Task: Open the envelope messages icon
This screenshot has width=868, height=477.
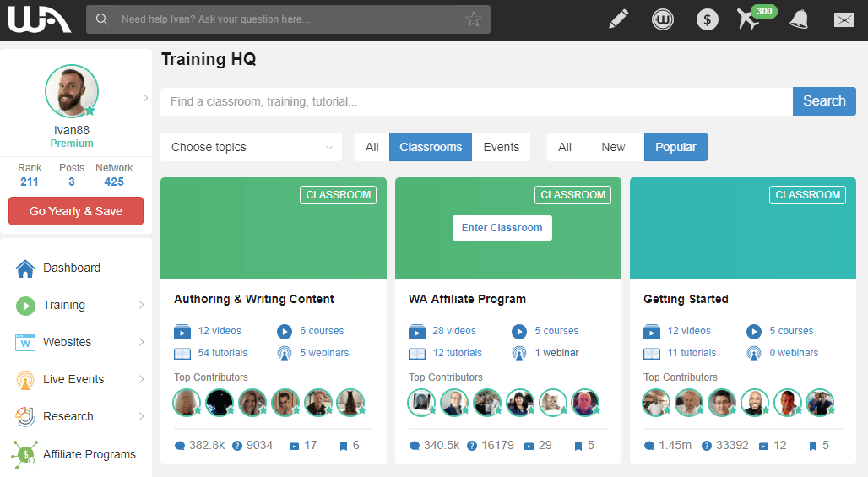Action: tap(844, 20)
